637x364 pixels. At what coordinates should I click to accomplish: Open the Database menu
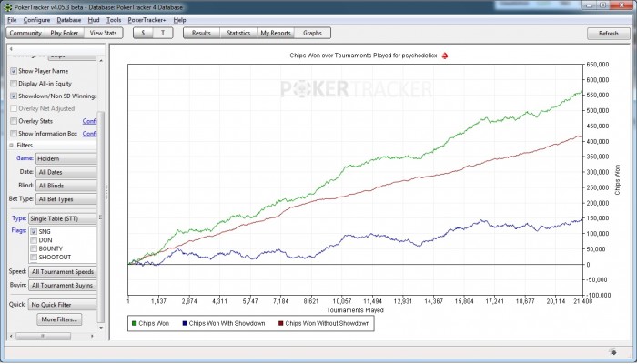point(68,20)
